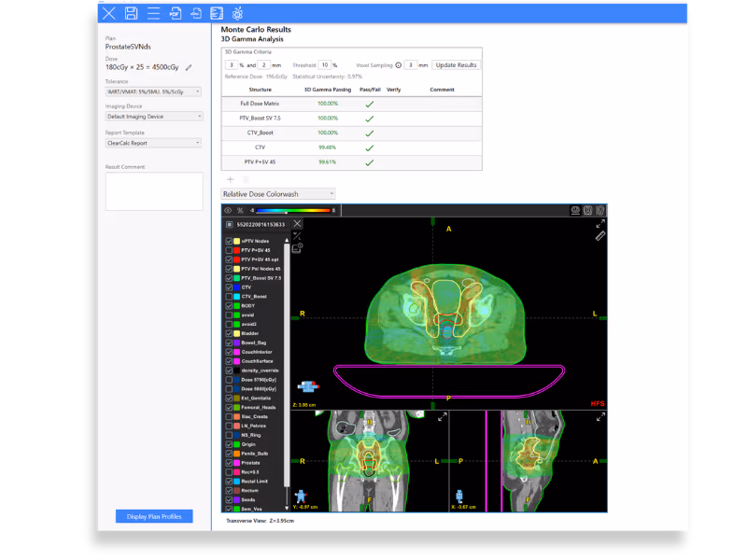
Task: Click the 3D Gamma Passing column header
Action: (328, 90)
